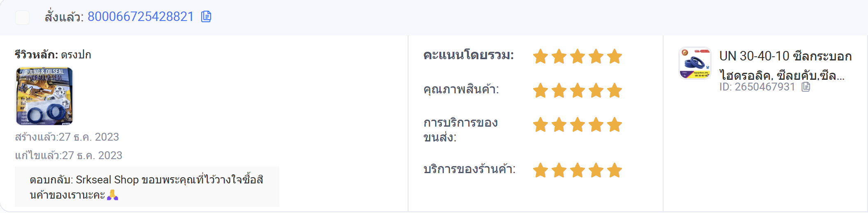This screenshot has height=213, width=868.
Task: Click the main review text ตรงปก
Action: 76,55
